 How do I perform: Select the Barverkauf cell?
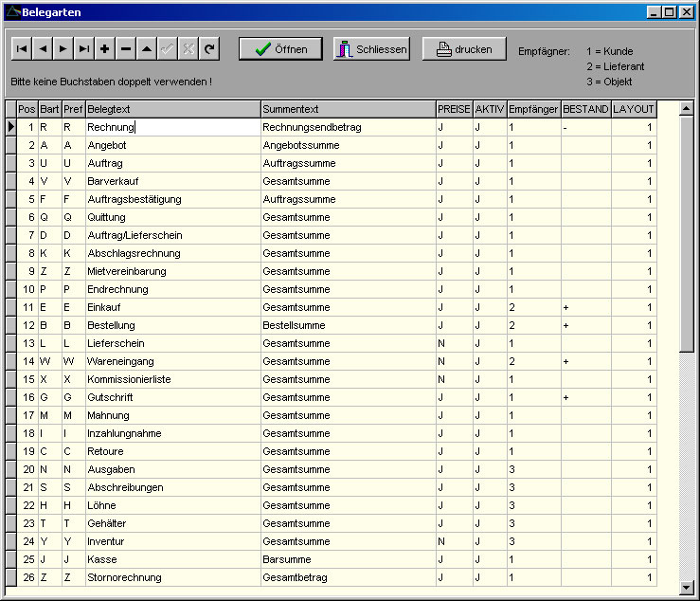(x=172, y=181)
